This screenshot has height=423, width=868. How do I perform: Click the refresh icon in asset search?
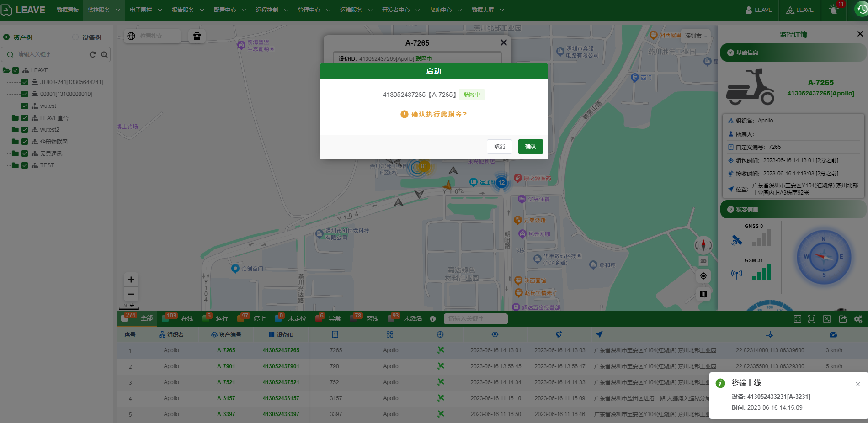click(x=93, y=55)
